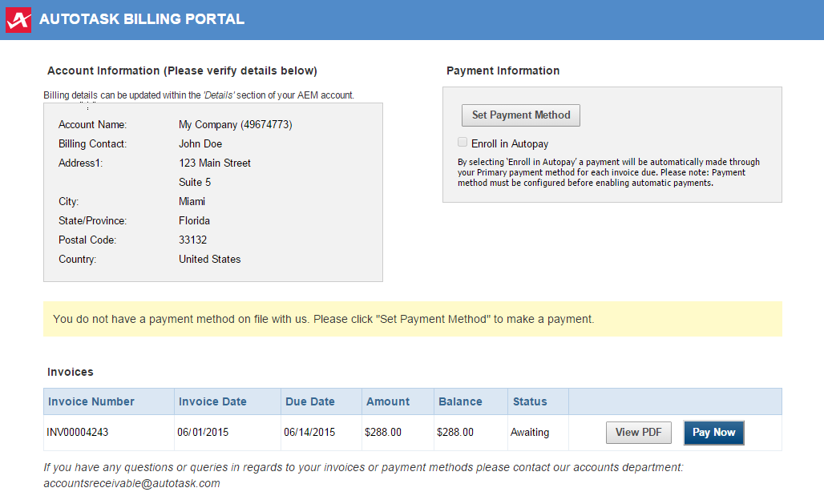Click the billing contact John Doe
Viewport: 824px width, 504px height.
200,144
